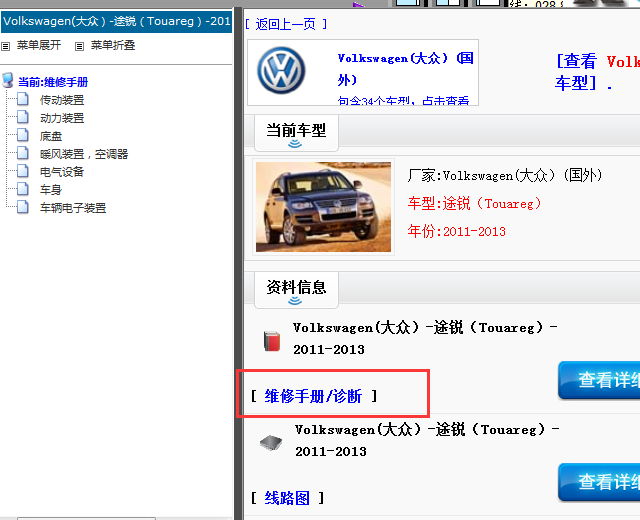Open the 线路图 link
Screen dimensions: 640x520
point(287,498)
